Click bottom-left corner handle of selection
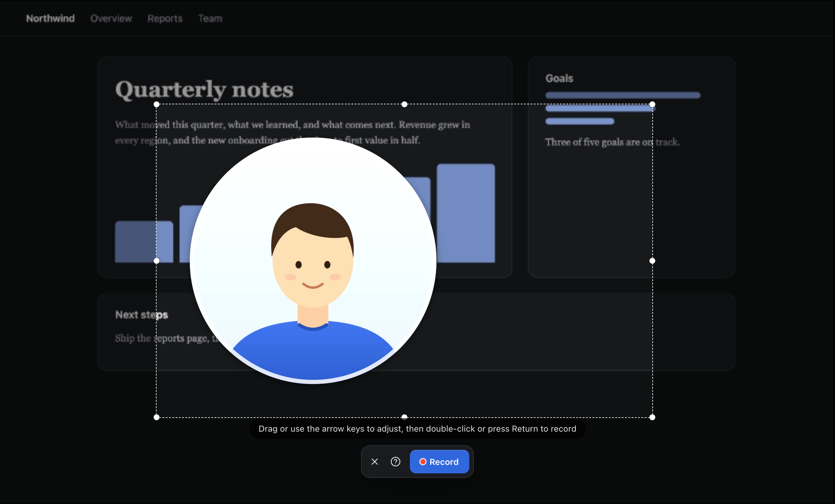The width and height of the screenshot is (835, 504). click(x=157, y=417)
